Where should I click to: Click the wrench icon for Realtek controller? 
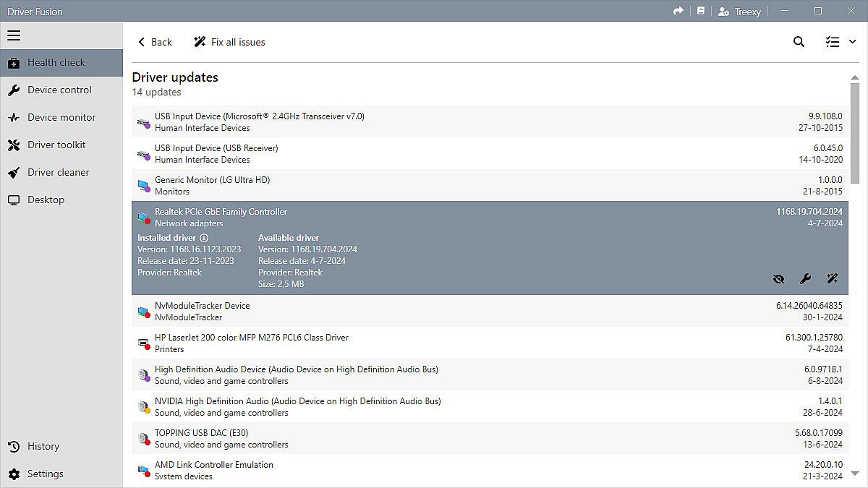pyautogui.click(x=805, y=278)
